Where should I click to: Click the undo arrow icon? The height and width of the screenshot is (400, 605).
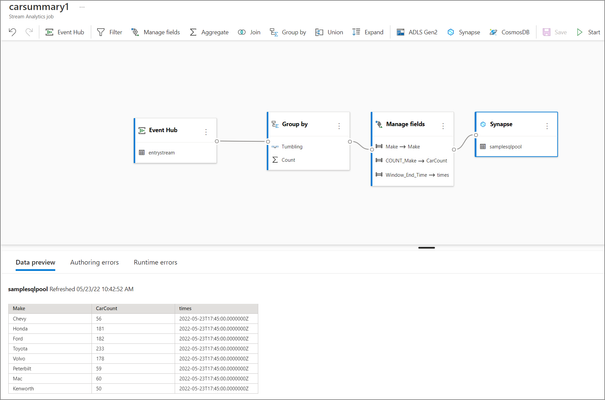(12, 32)
